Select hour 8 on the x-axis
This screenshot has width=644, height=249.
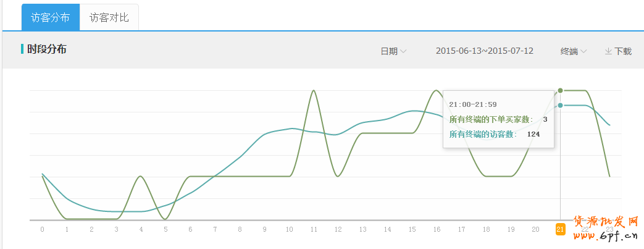click(x=240, y=229)
